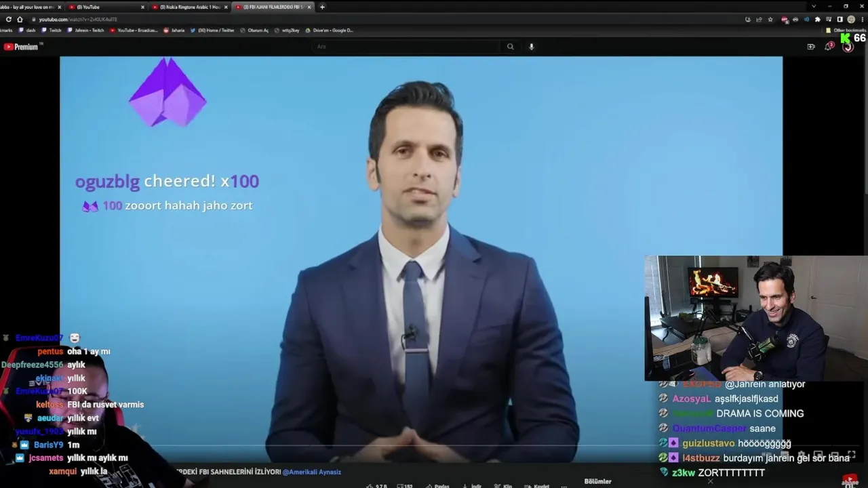
Task: Open the Jahrein - Twitch bookmark
Action: [x=85, y=30]
